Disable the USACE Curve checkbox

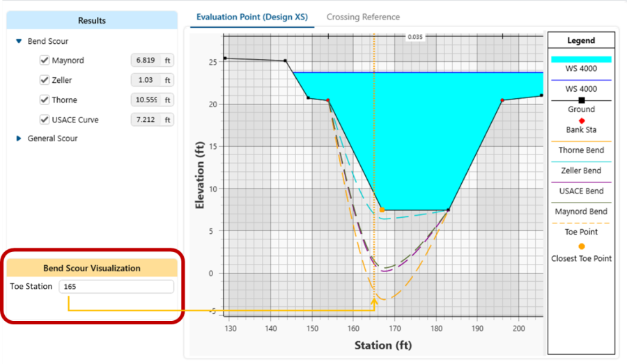coord(45,120)
